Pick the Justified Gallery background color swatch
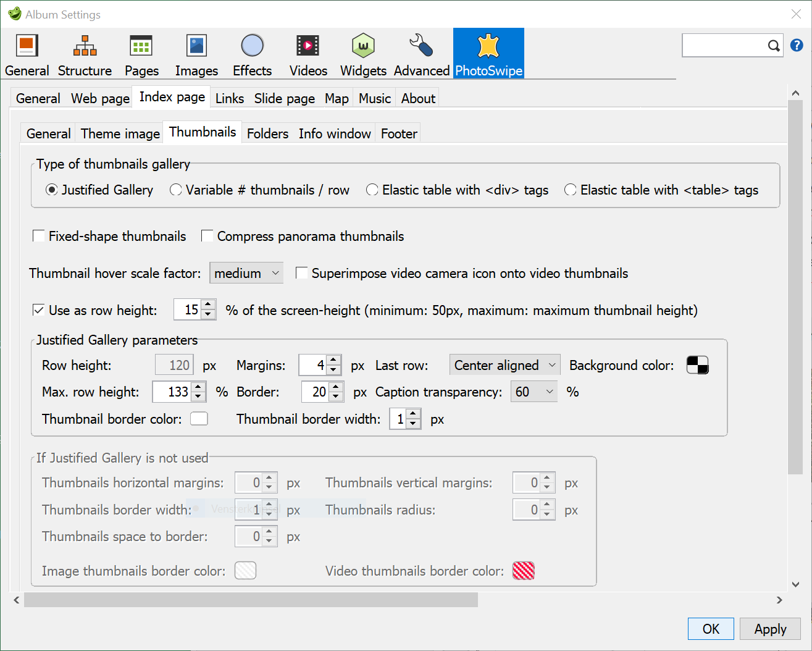The width and height of the screenshot is (812, 651). [x=697, y=365]
